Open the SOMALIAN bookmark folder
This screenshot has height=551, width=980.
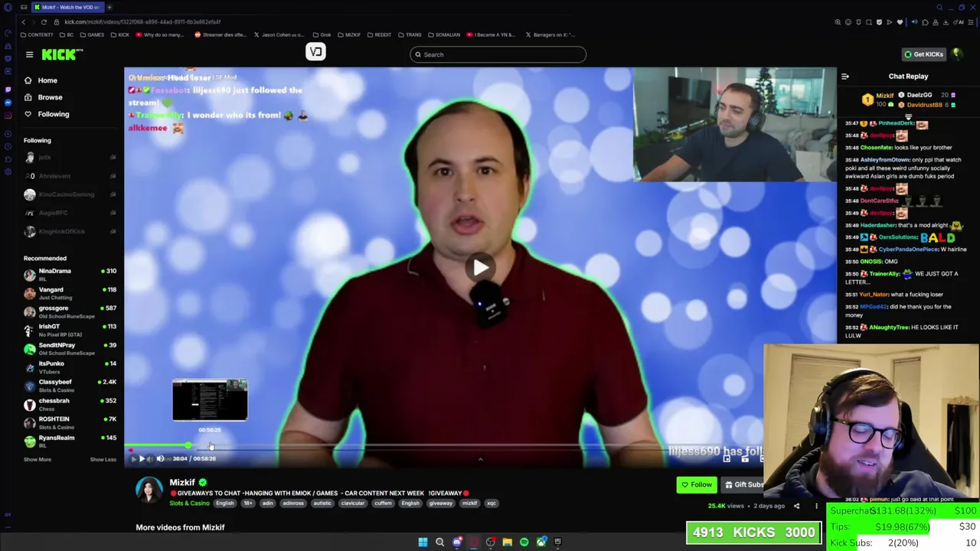[444, 34]
